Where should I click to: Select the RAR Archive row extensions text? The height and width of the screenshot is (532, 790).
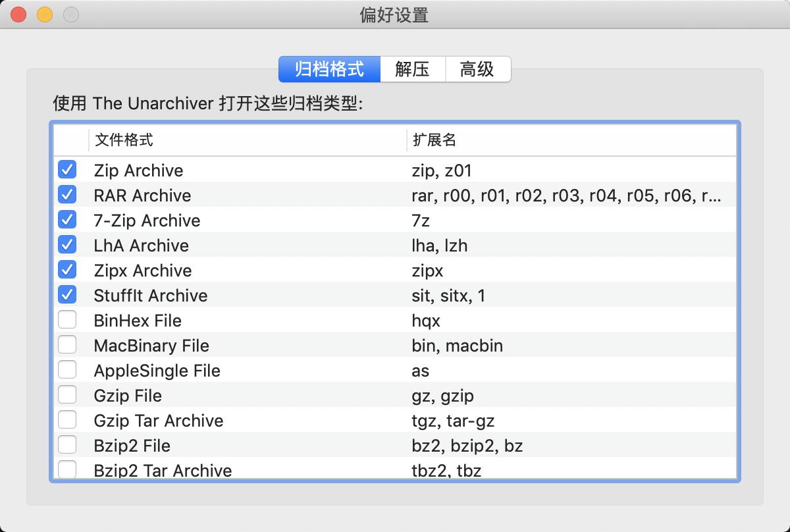coord(566,196)
